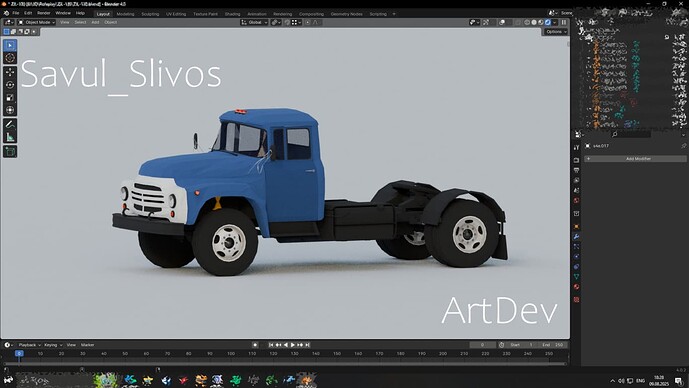Viewport: 689px width, 388px height.
Task: Open the Render menu
Action: 44,13
